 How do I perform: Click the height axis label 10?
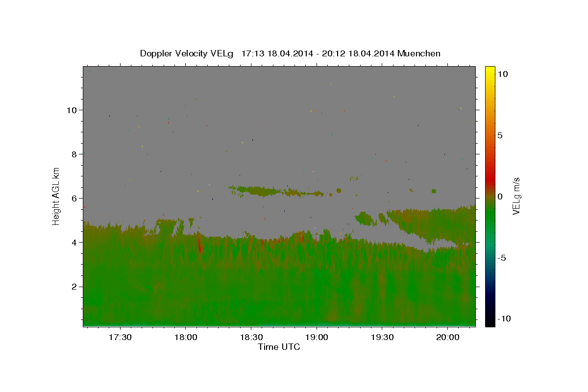point(72,110)
